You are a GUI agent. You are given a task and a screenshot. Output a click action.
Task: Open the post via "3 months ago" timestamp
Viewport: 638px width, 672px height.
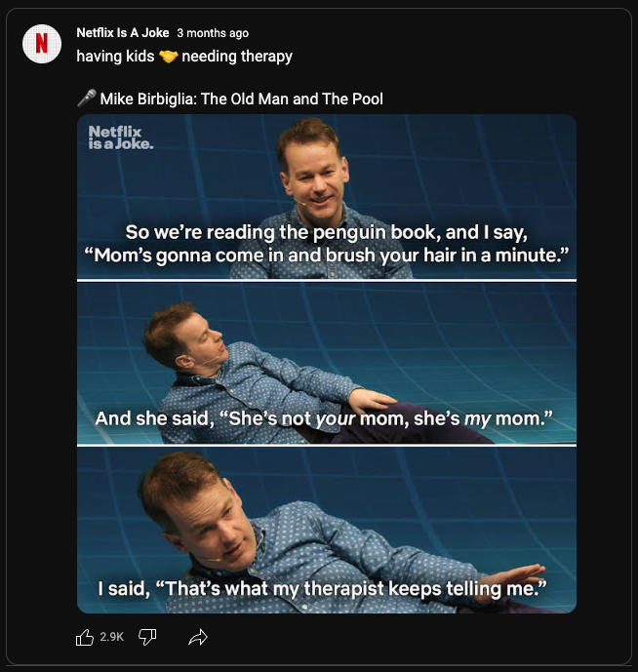click(213, 33)
